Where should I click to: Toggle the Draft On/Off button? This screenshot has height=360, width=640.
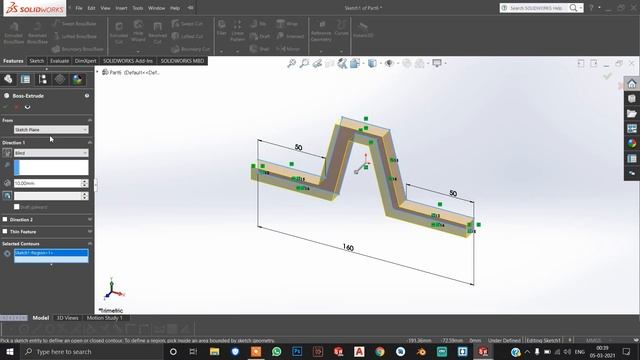pos(7,196)
